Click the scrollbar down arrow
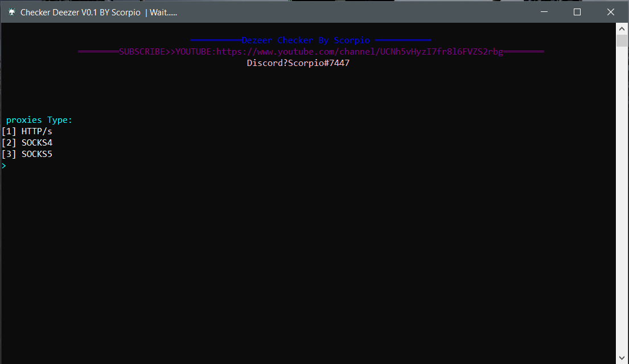Screen dimensions: 629x364 (622, 358)
